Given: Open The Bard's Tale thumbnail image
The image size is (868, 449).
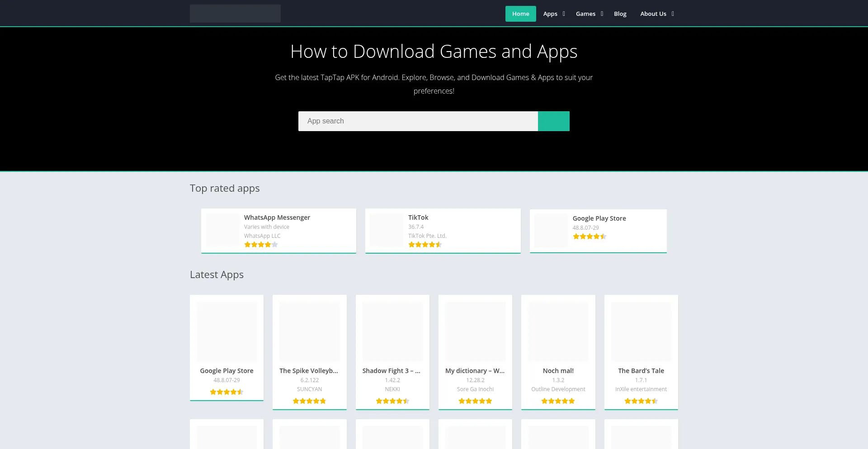Looking at the screenshot, I should tap(641, 331).
